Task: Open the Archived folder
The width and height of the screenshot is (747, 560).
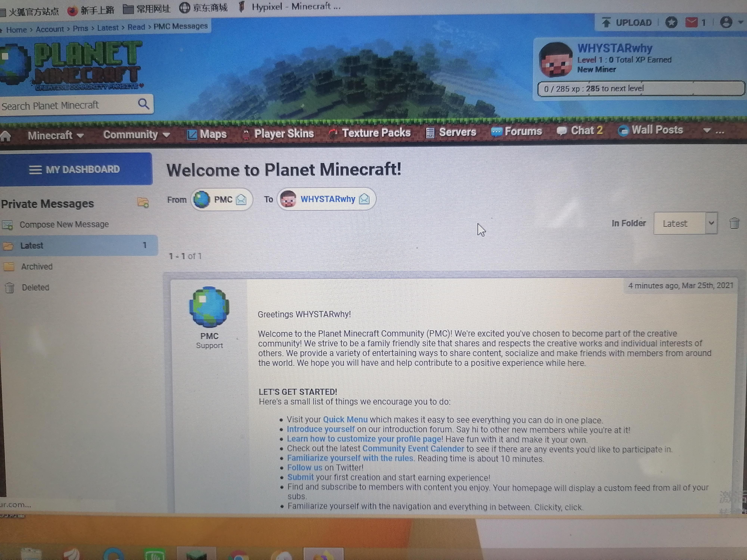Action: (36, 267)
